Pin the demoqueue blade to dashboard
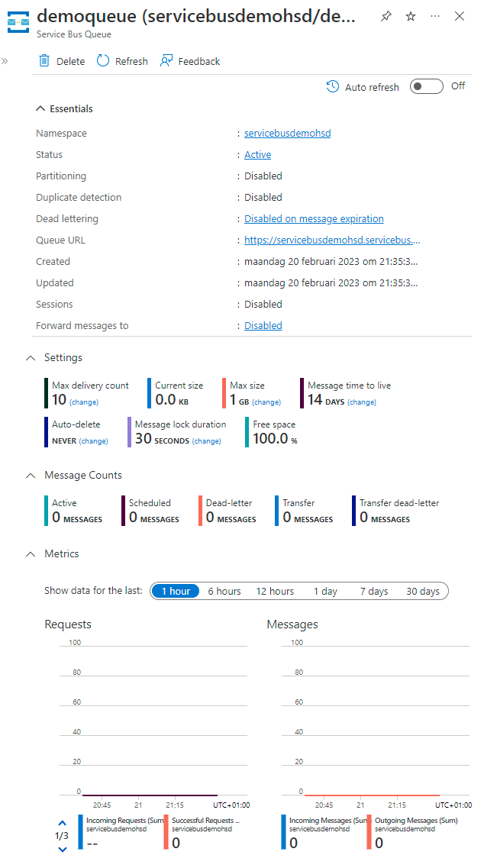This screenshot has height=868, width=484. coord(386,17)
